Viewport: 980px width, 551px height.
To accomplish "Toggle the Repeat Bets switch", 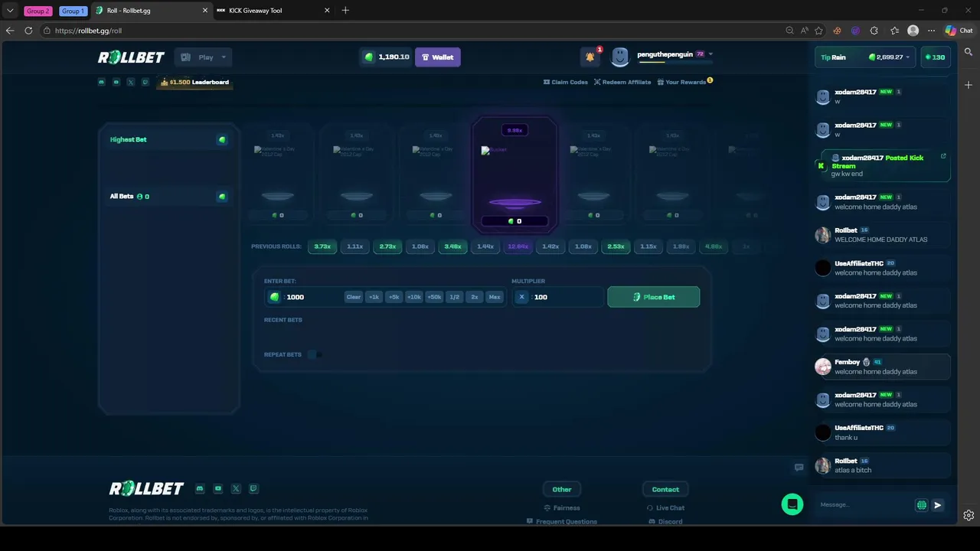I will (x=315, y=354).
